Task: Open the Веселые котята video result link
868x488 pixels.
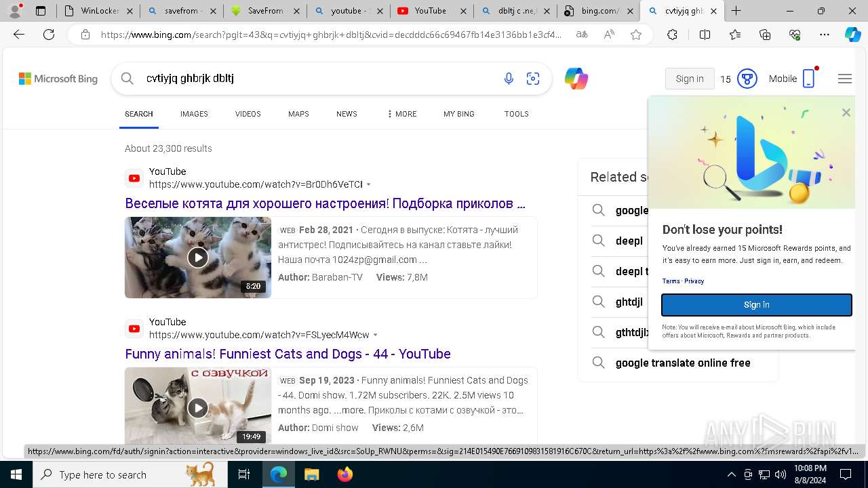Action: (x=325, y=203)
